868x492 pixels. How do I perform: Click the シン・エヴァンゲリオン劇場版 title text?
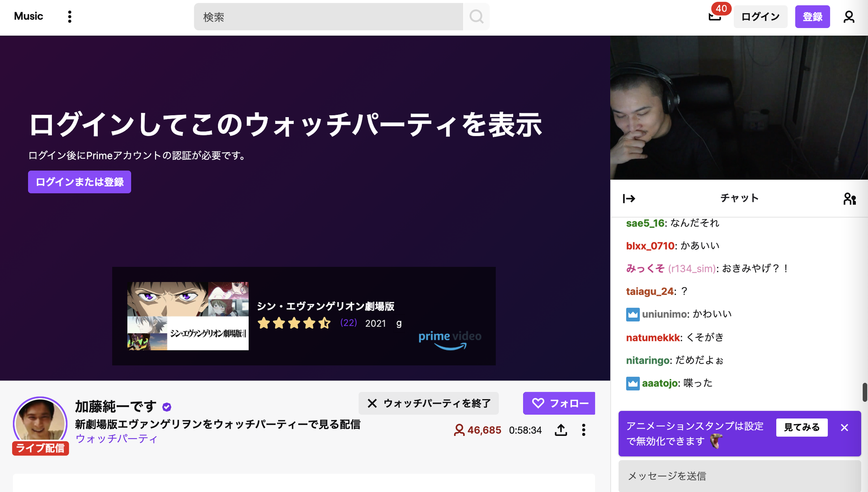coord(325,306)
